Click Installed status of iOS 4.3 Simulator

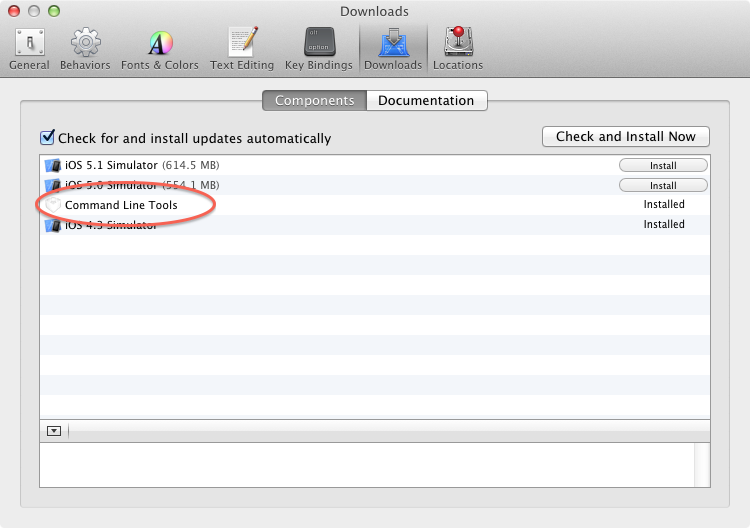click(x=664, y=224)
